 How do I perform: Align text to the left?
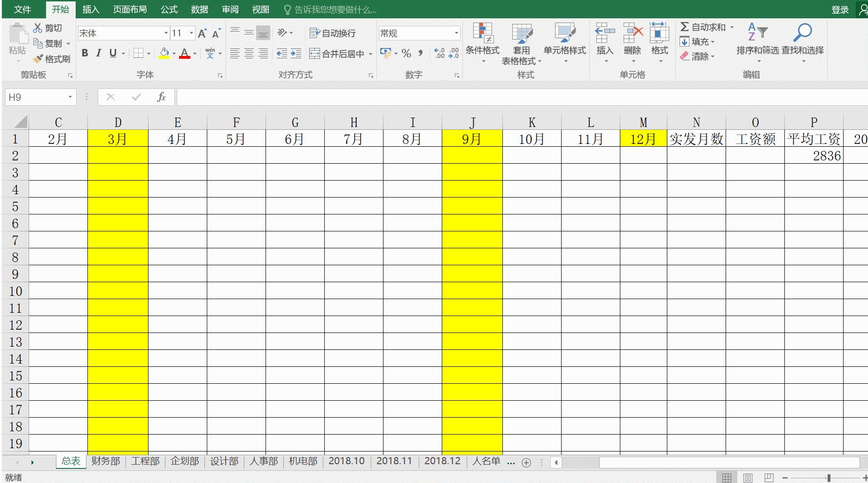tap(235, 54)
